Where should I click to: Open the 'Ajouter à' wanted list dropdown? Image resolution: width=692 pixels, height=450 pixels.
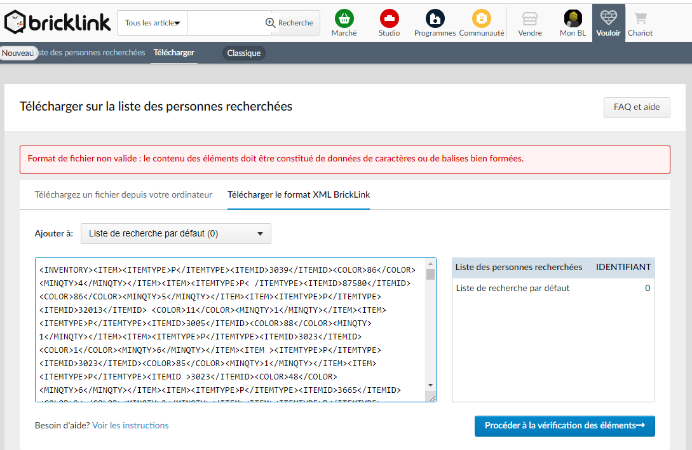click(x=176, y=233)
